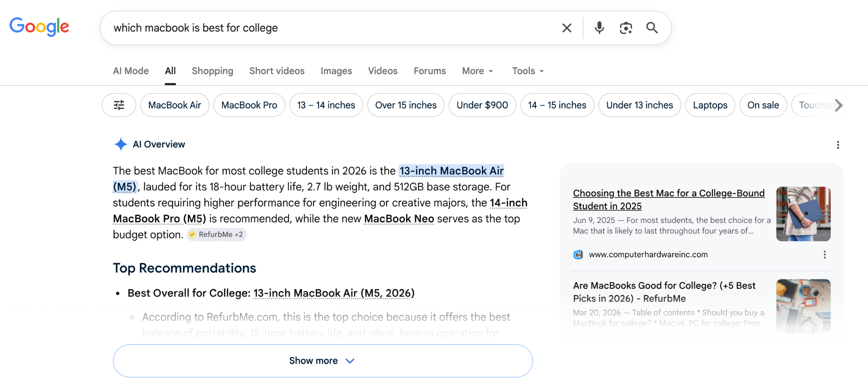
Task: Switch to AI Mode tab
Action: coord(131,71)
